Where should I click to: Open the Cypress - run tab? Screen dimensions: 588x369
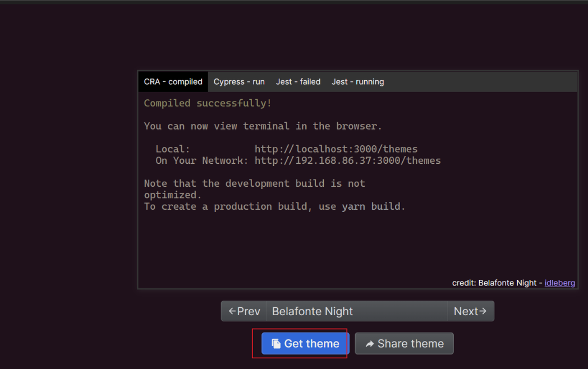(x=239, y=82)
